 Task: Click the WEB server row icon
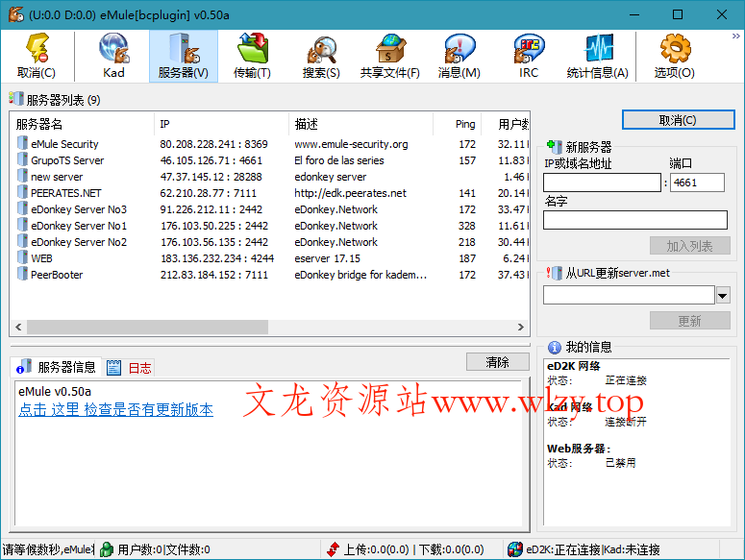[22, 257]
